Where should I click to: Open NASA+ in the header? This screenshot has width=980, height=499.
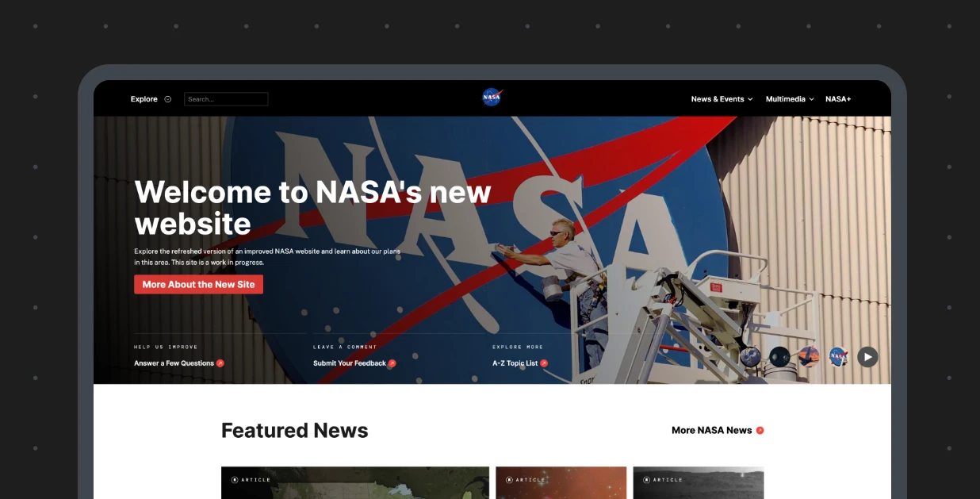[838, 99]
